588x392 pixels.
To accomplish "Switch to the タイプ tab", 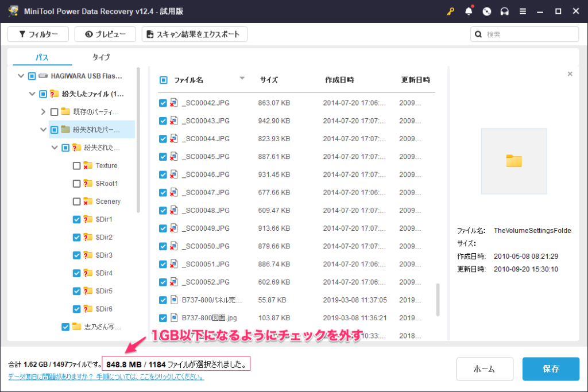I will [101, 57].
